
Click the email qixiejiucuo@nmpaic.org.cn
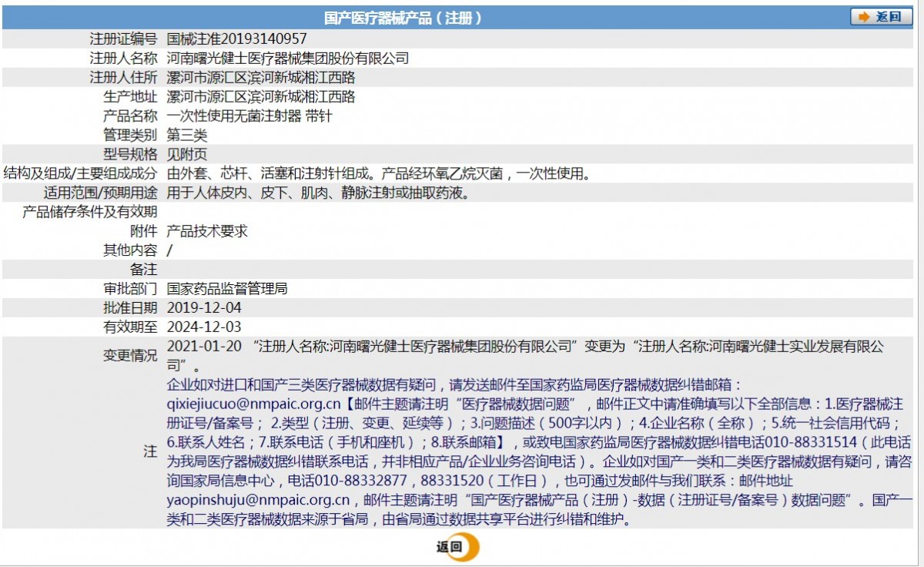254,404
